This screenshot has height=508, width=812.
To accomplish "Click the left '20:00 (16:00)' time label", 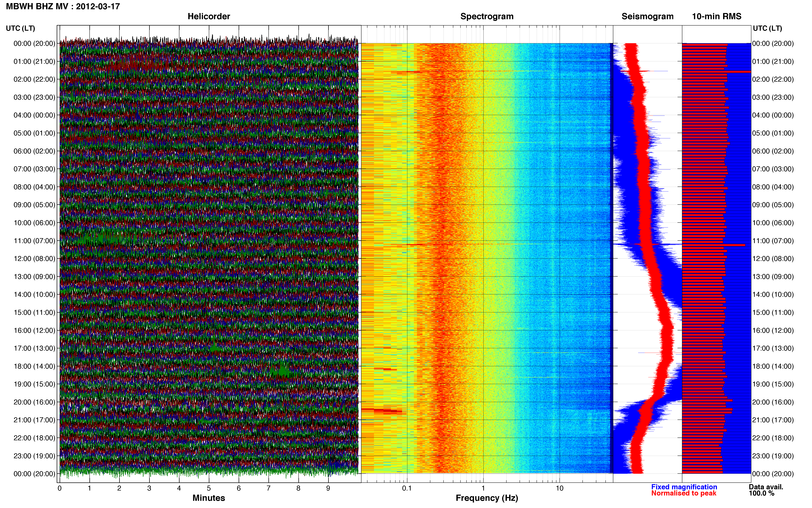I will coord(34,402).
